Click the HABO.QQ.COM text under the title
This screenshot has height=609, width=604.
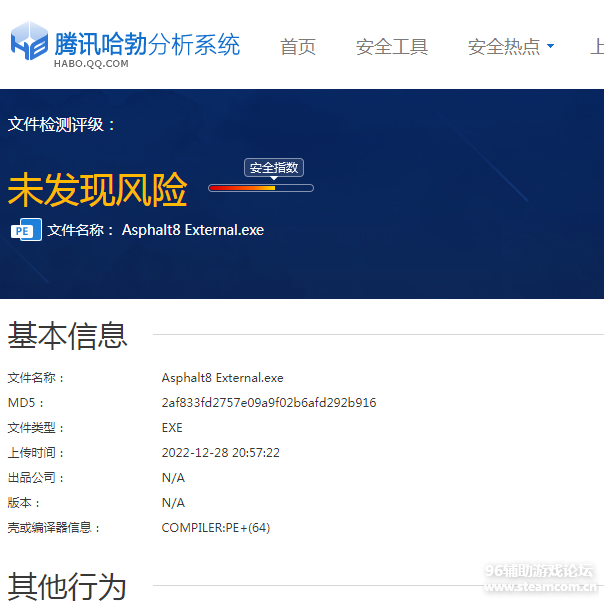91,64
